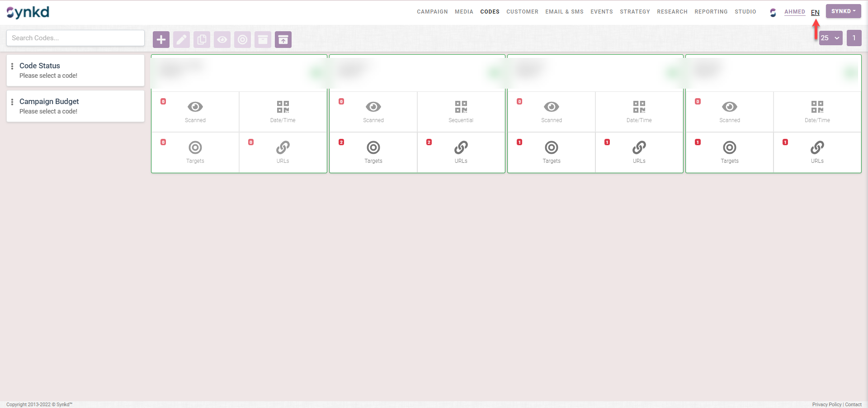Focus the Search Codes input field
The height and width of the screenshot is (408, 868).
tap(75, 38)
